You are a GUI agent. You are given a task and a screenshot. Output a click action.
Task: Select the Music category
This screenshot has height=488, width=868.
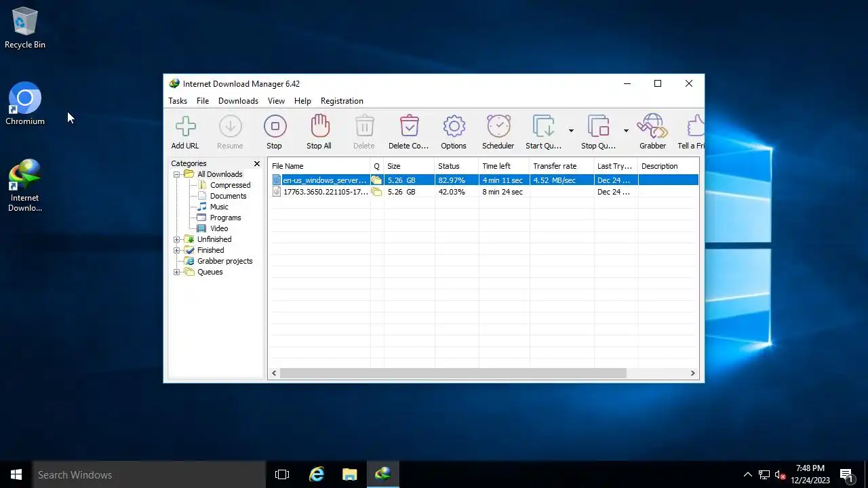(219, 207)
